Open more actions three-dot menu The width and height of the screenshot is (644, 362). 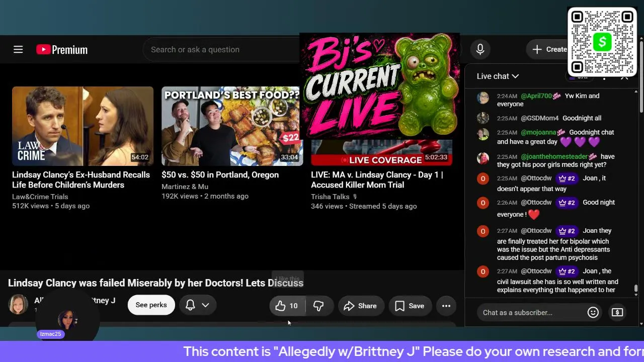coord(446,306)
